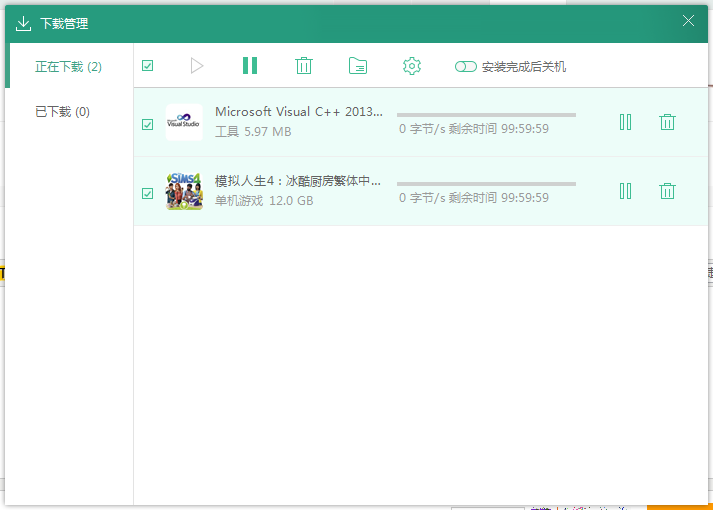
Task: Pause the 模拟人生4 download
Action: [625, 191]
